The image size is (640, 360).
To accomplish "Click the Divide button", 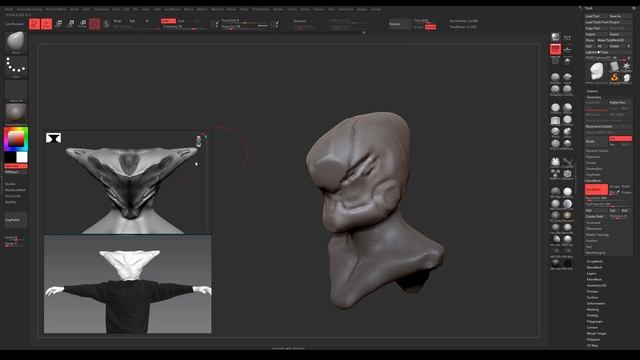I will point(596,141).
